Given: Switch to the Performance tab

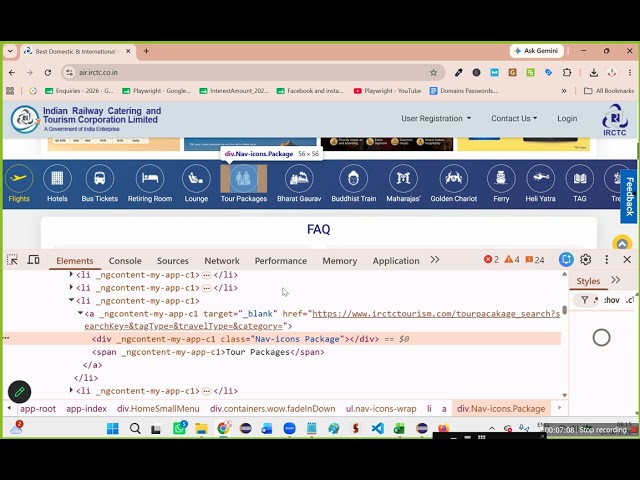Looking at the screenshot, I should 281,260.
